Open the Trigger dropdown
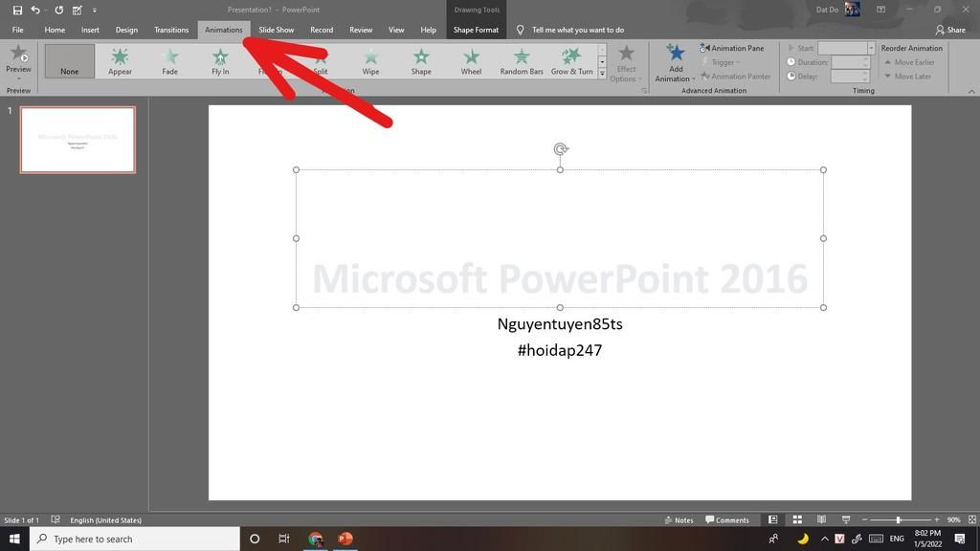This screenshot has height=551, width=980. point(722,62)
